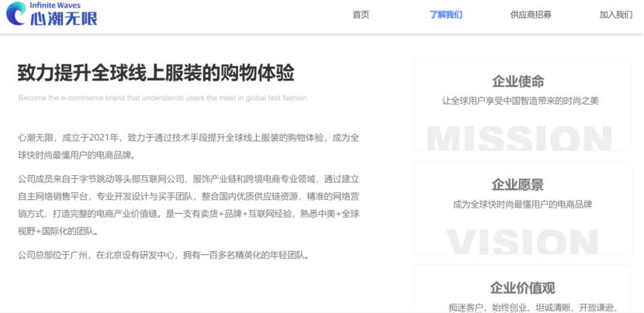Click the paragraph mentioning 成立于2021年

[x=189, y=146]
